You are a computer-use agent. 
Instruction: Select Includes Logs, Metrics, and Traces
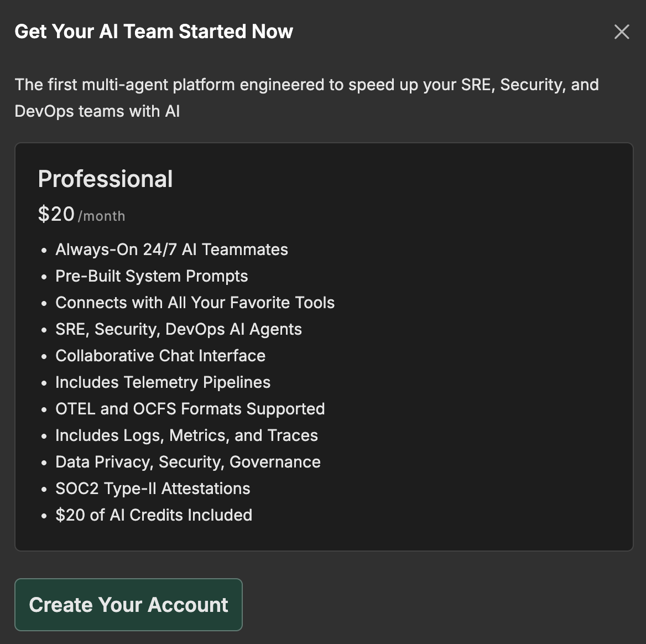pyautogui.click(x=186, y=435)
